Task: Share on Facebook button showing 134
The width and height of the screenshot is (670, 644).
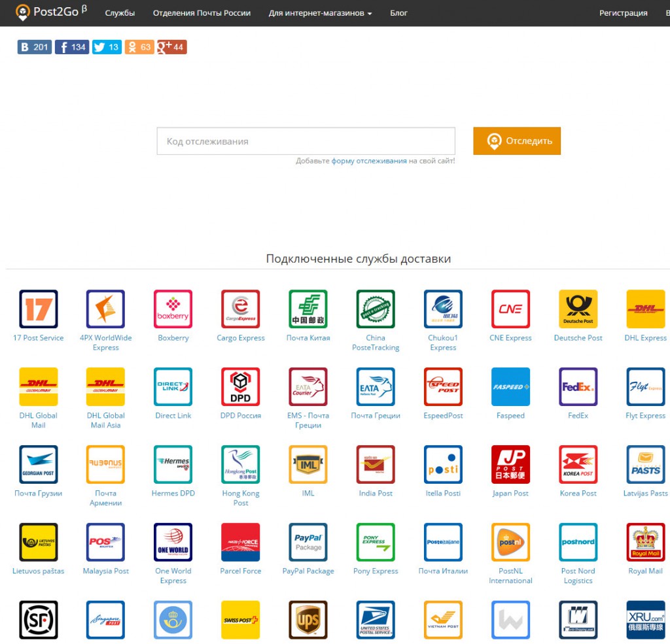Action: [72, 47]
